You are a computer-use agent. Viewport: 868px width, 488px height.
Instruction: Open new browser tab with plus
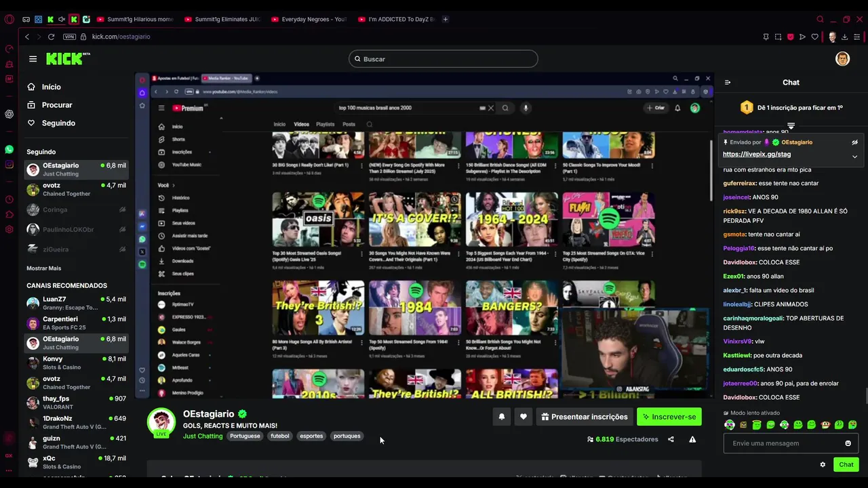click(x=446, y=19)
